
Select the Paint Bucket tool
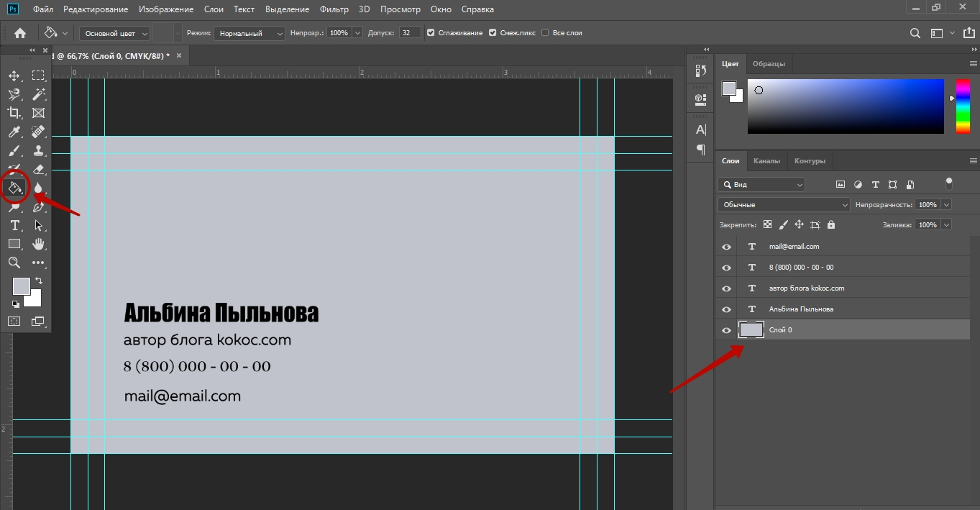(x=14, y=188)
